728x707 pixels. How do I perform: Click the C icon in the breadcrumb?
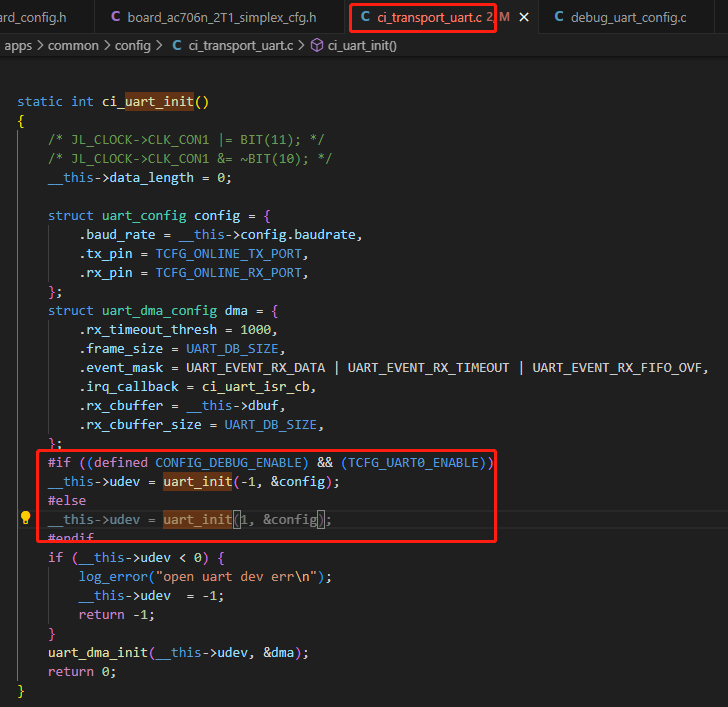click(177, 45)
